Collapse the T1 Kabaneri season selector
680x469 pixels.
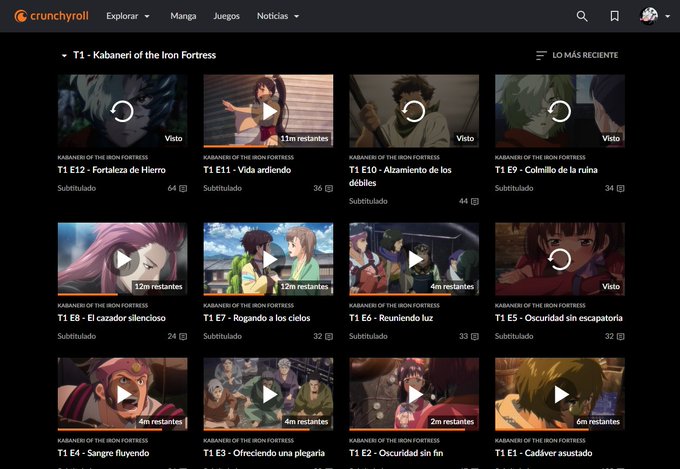click(138, 55)
